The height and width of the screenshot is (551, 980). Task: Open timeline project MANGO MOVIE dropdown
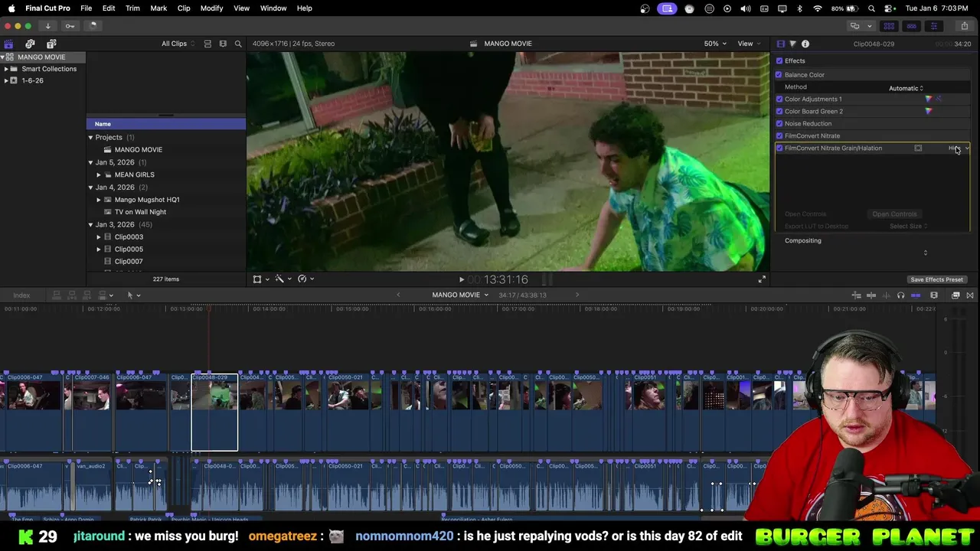(459, 295)
